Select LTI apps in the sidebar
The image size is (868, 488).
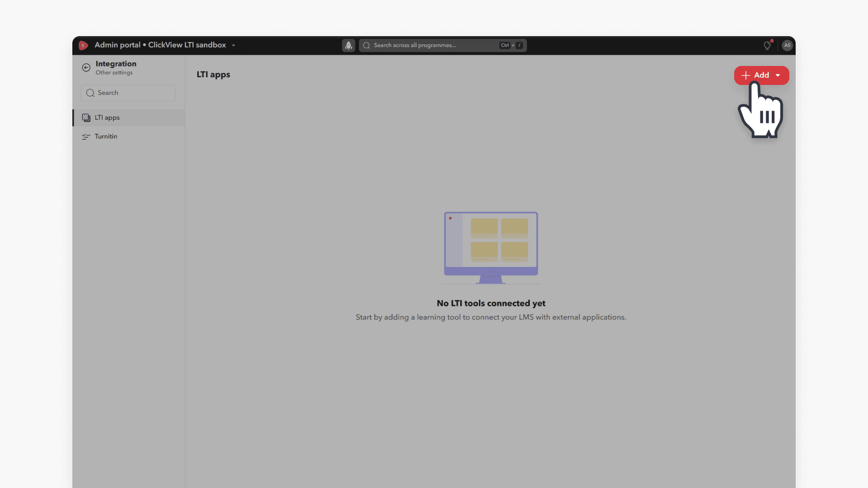click(108, 117)
